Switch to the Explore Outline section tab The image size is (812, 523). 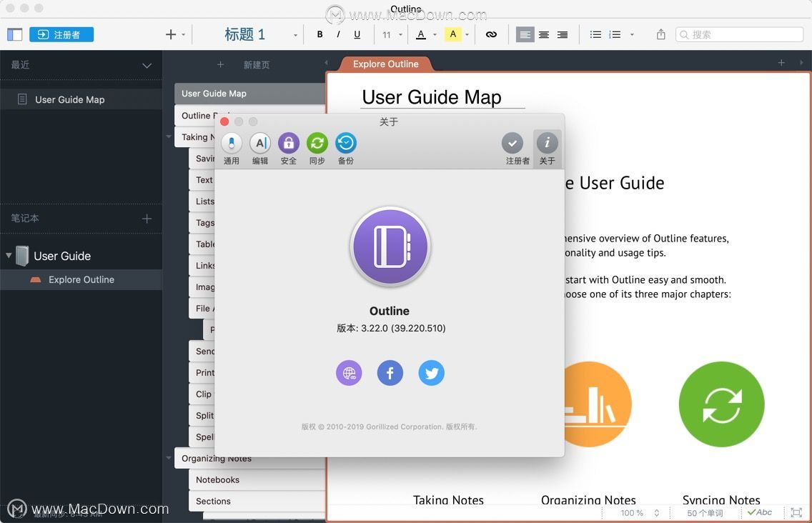(x=385, y=64)
